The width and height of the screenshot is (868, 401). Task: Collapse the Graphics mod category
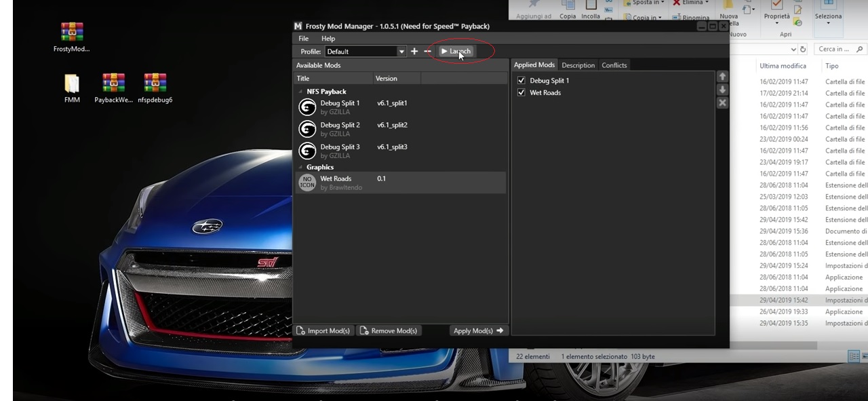(301, 167)
